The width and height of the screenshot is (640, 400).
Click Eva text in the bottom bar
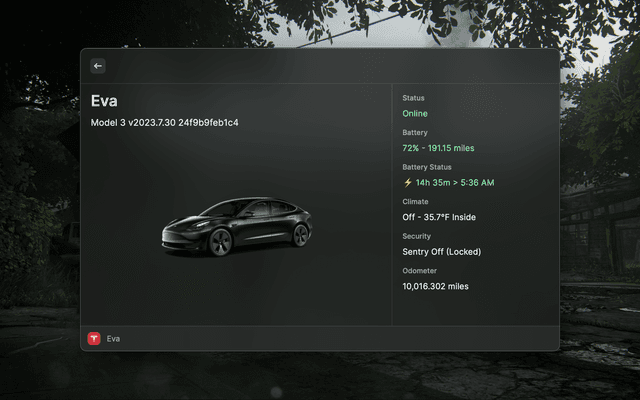(113, 339)
